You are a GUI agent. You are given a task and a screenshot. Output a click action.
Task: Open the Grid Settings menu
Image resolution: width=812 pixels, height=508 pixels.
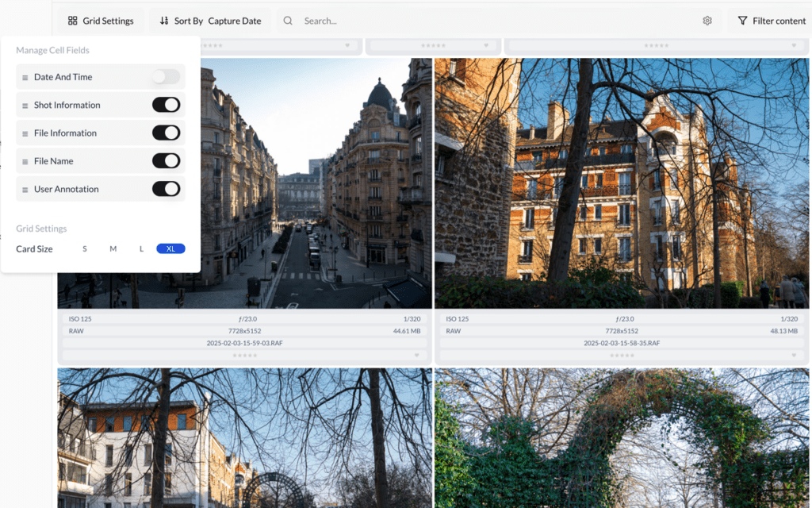coord(101,21)
